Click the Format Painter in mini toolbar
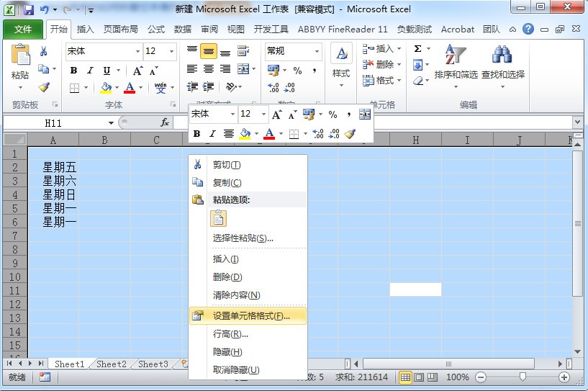 pyautogui.click(x=350, y=134)
